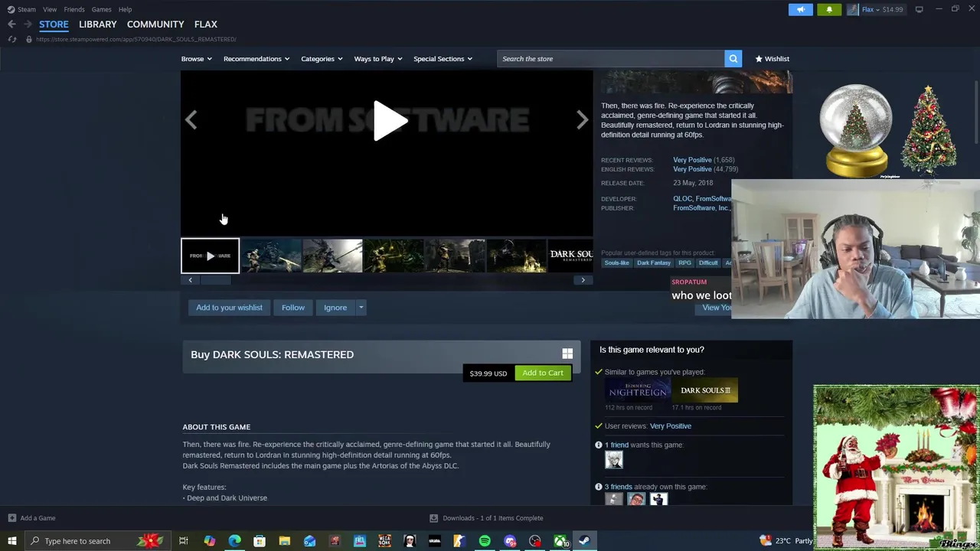This screenshot has width=980, height=551.
Task: Open the Xbox app from the taskbar
Action: 560,541
